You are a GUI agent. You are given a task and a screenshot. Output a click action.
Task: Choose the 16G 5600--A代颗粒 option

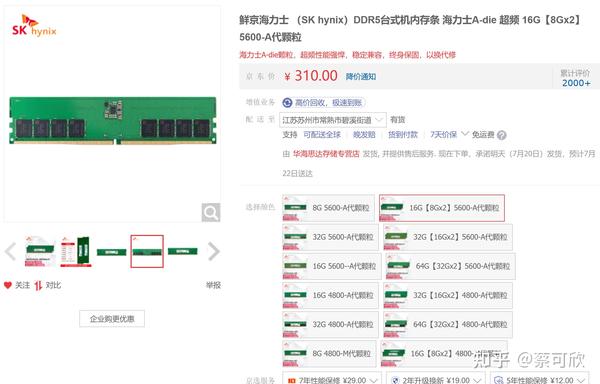(x=332, y=266)
